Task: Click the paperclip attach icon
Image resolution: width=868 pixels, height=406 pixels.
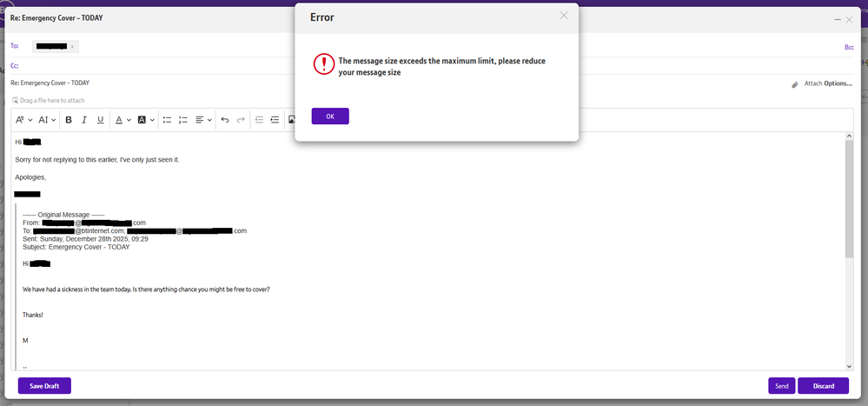Action: coord(795,84)
